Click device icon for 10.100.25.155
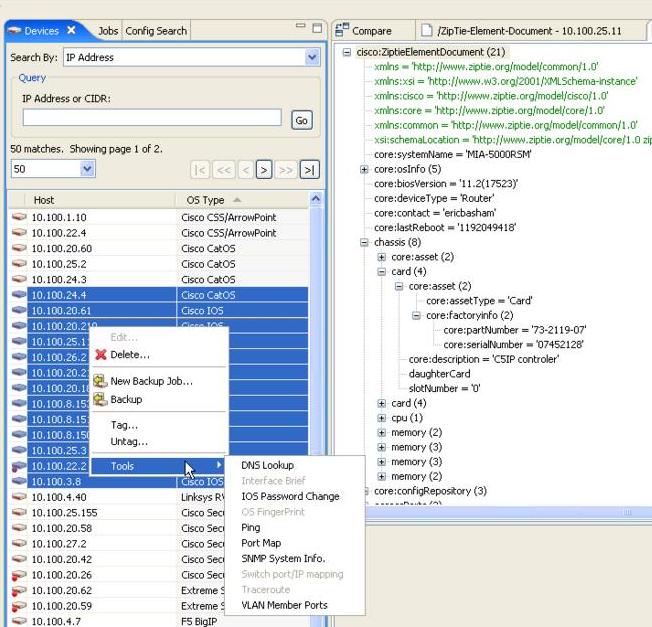Screen dimensions: 652x627 pyautogui.click(x=19, y=512)
